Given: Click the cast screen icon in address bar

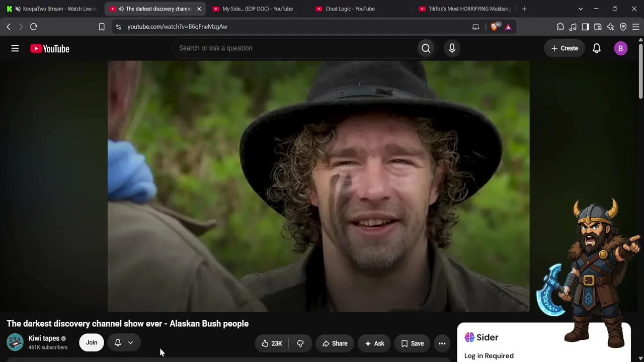Looking at the screenshot, I should pos(475,27).
